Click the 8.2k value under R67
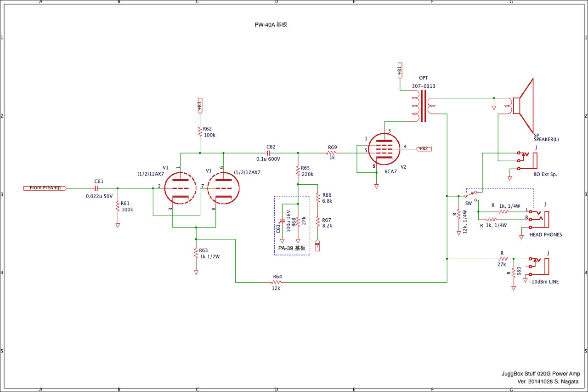The image size is (588, 392). (327, 226)
